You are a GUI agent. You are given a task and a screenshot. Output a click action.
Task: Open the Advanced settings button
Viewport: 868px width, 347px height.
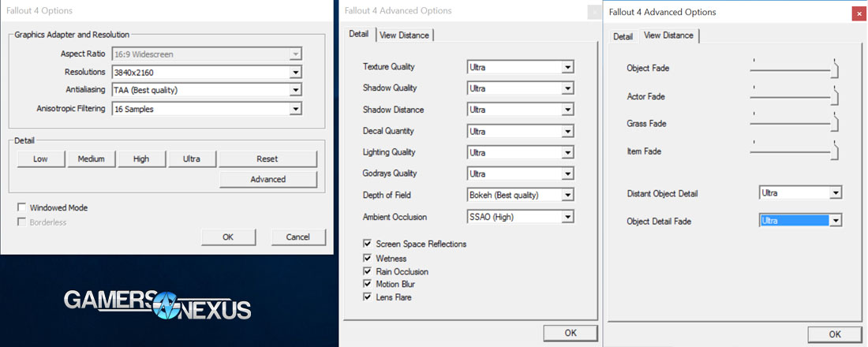point(268,179)
